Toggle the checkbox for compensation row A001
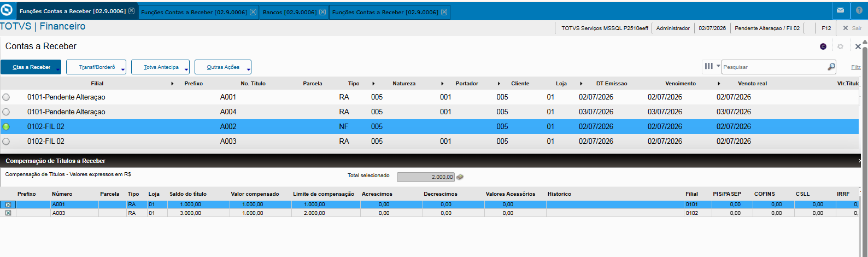Image resolution: width=868 pixels, height=257 pixels. pos(8,205)
